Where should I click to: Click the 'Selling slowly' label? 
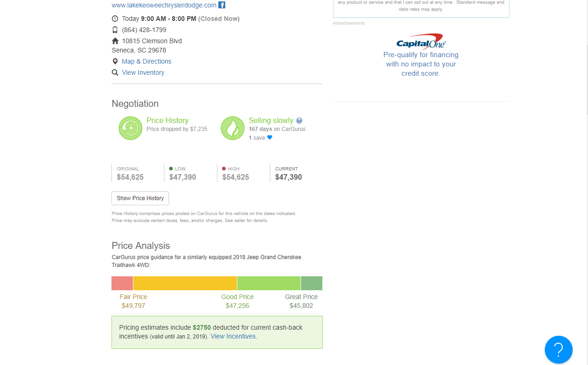271,120
